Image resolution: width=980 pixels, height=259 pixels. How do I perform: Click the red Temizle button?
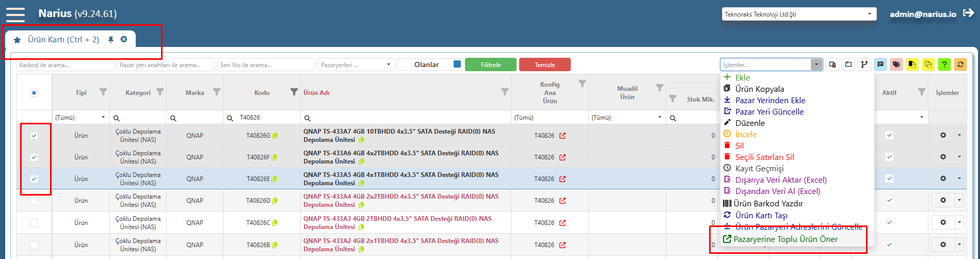click(545, 64)
